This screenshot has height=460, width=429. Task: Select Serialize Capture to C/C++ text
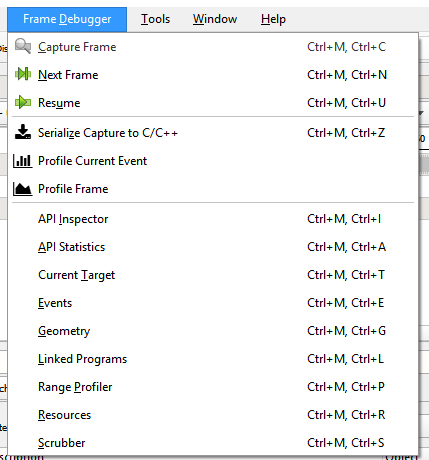[108, 133]
